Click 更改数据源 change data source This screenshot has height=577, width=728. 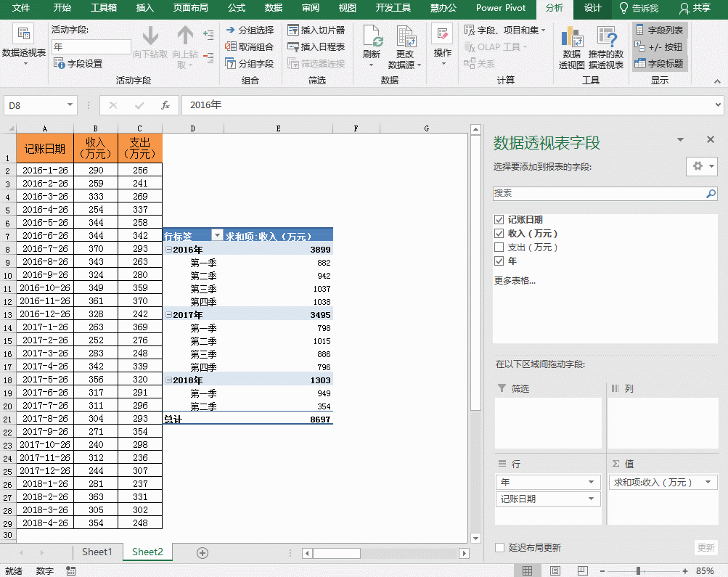(x=404, y=46)
